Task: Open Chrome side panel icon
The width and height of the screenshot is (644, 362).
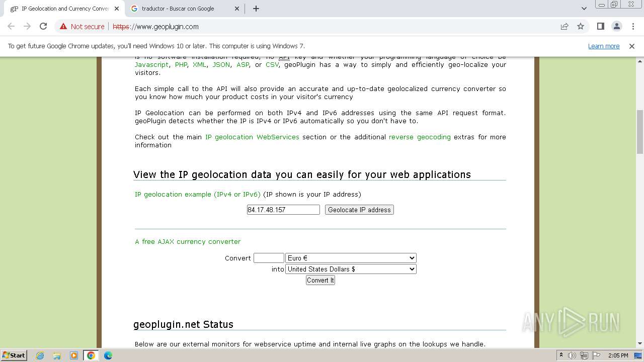Action: tap(600, 27)
